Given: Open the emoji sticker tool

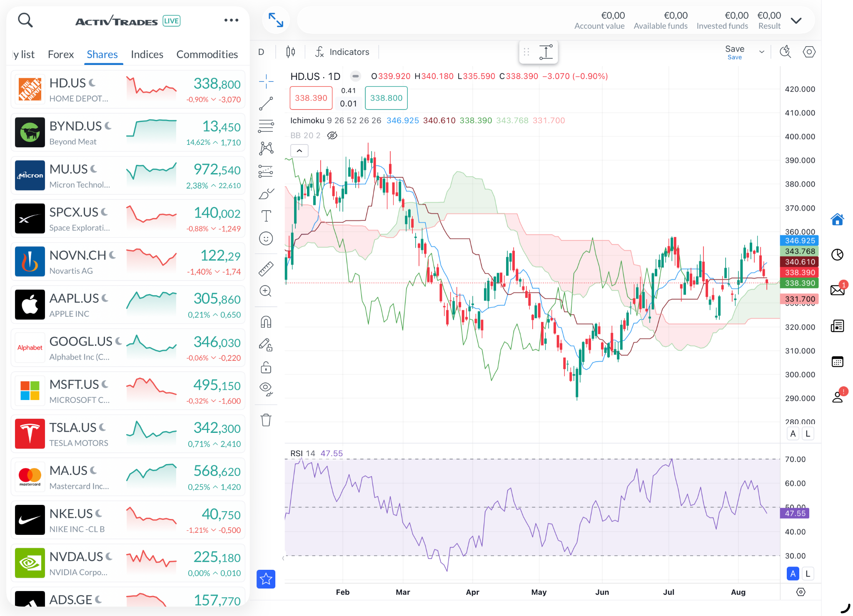Looking at the screenshot, I should tap(266, 238).
